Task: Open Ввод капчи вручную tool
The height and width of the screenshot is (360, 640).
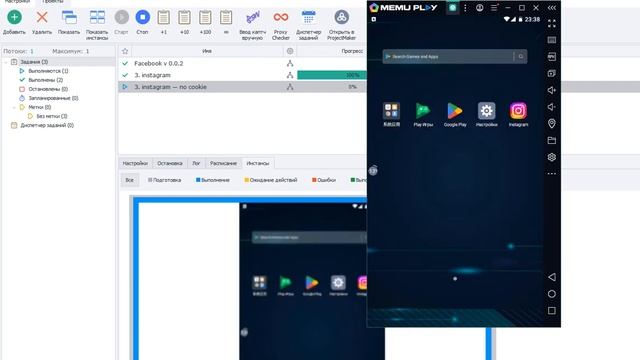Action: pos(253,18)
